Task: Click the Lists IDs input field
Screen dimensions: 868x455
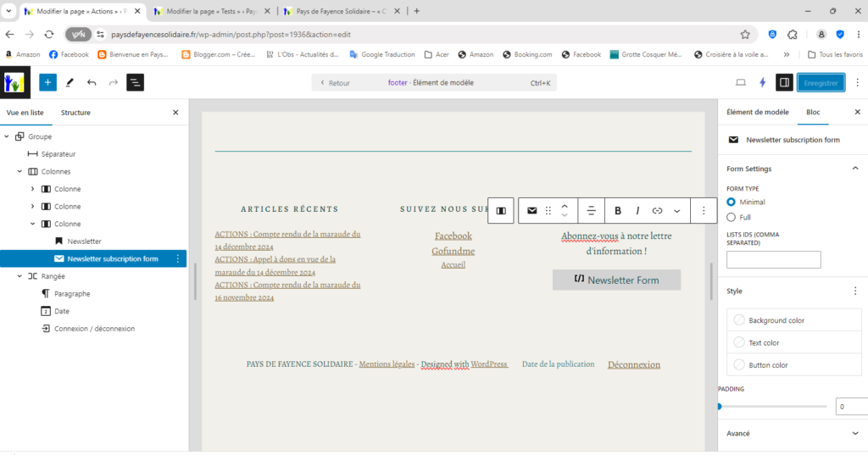Action: pyautogui.click(x=773, y=260)
